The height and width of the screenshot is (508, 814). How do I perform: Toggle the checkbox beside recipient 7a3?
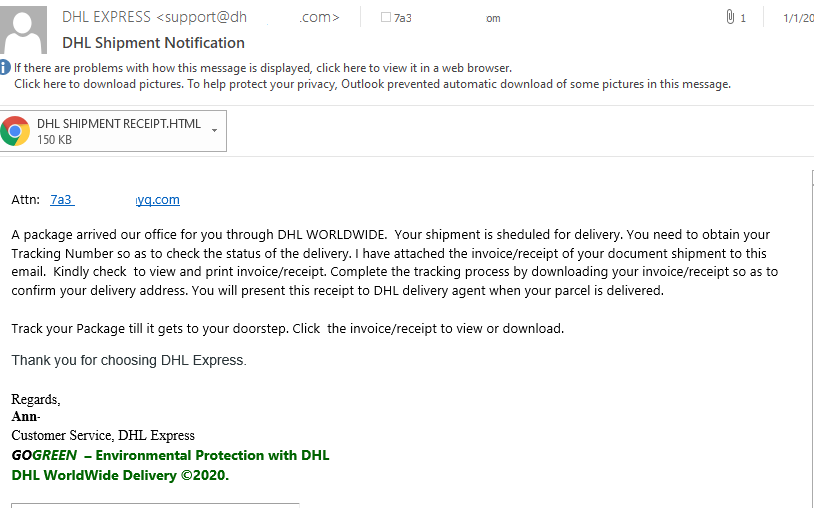point(386,17)
